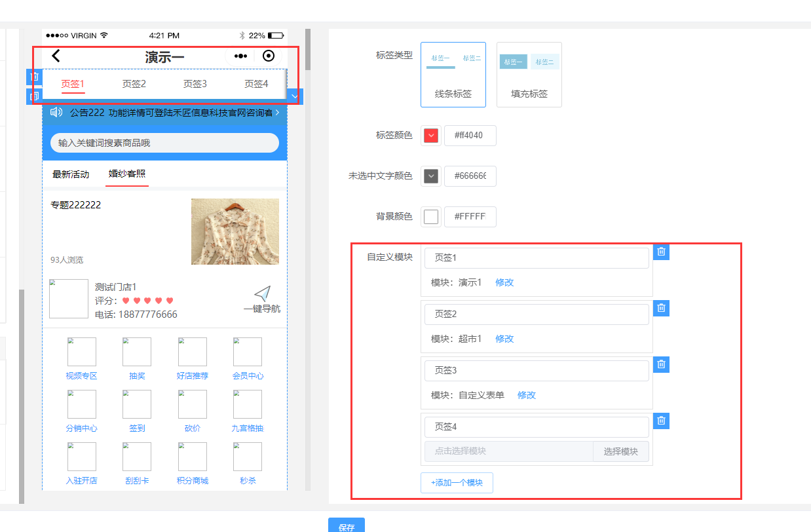Click the 测试门店1 store logo placeholder
The width and height of the screenshot is (811, 532).
tap(69, 299)
